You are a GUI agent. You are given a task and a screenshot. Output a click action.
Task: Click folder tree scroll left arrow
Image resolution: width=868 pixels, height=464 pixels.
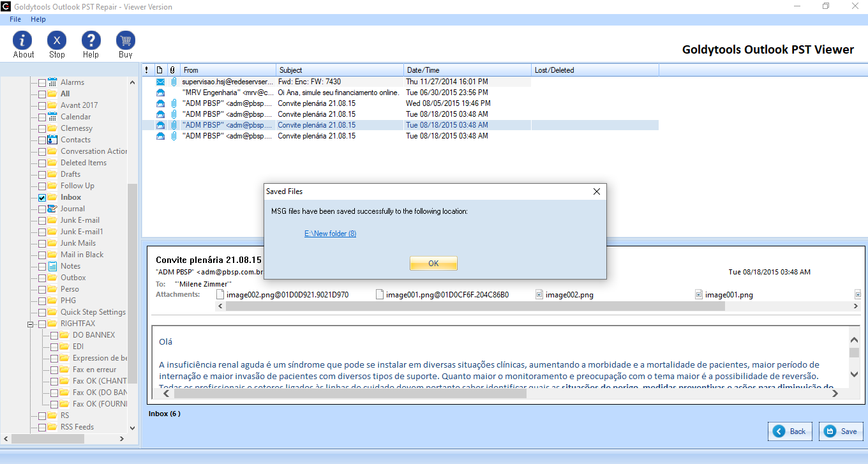pos(6,438)
